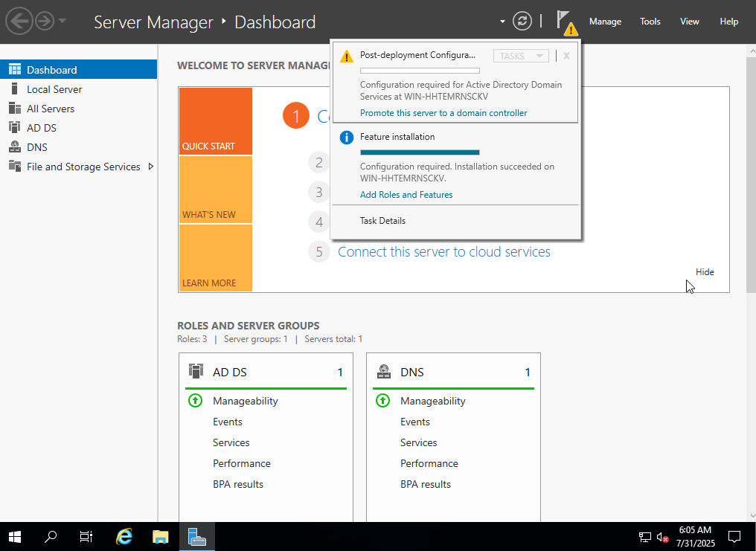Image resolution: width=756 pixels, height=551 pixels.
Task: Open the dropdown arrow beside the refresh icon
Action: 502,22
